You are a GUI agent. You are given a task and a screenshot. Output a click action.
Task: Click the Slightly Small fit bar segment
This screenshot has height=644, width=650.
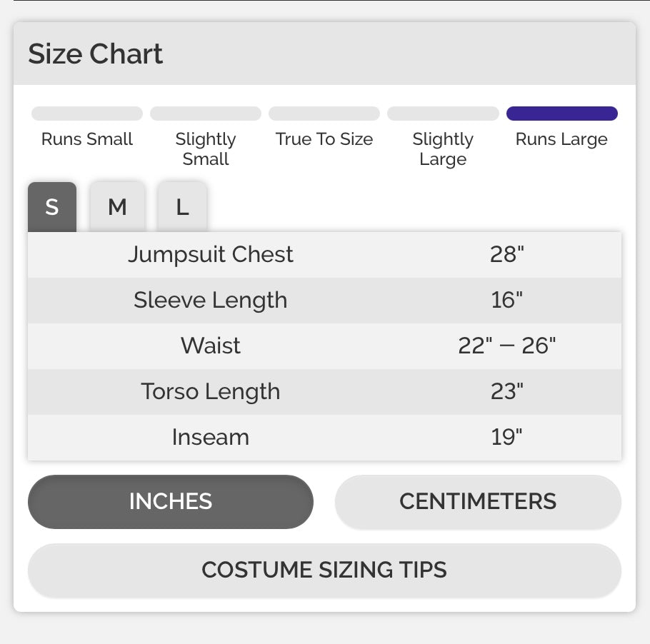pyautogui.click(x=206, y=114)
